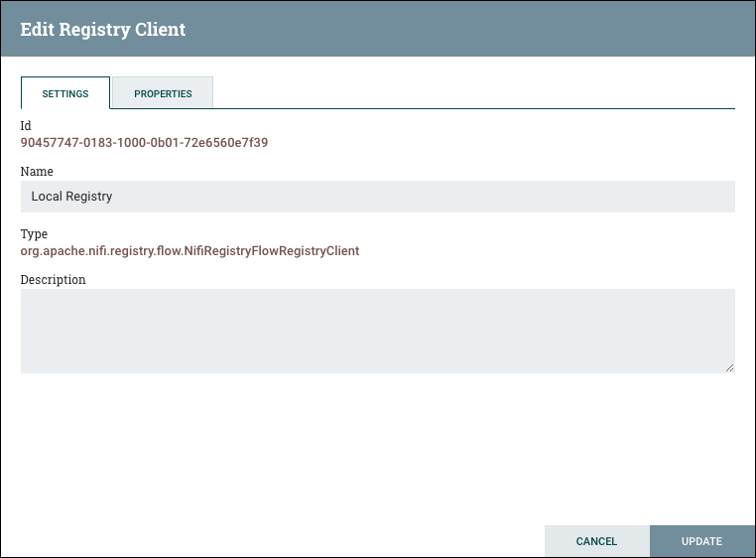Click the Update button

pos(701,541)
